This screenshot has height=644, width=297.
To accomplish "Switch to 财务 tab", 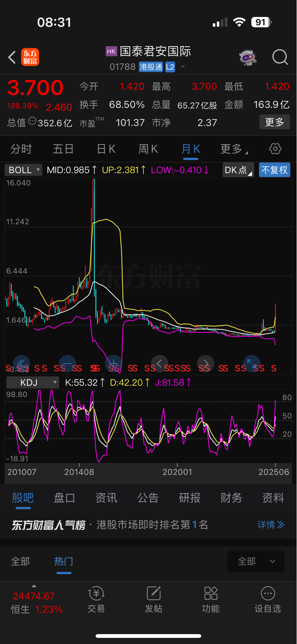I will tap(231, 498).
